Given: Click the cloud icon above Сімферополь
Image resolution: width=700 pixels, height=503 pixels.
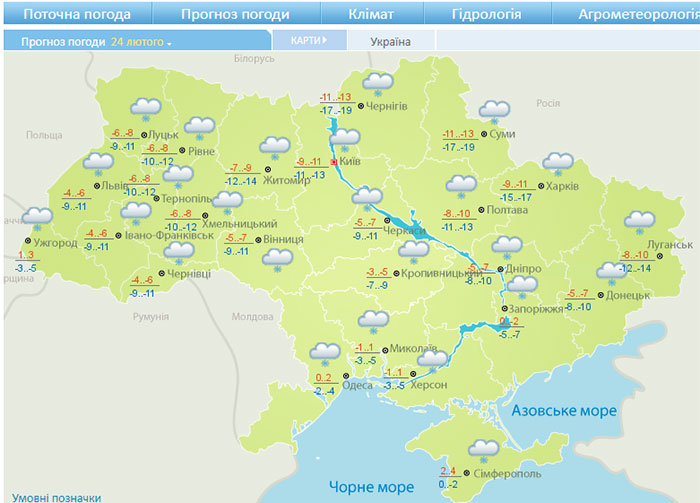Looking at the screenshot, I should (x=485, y=448).
